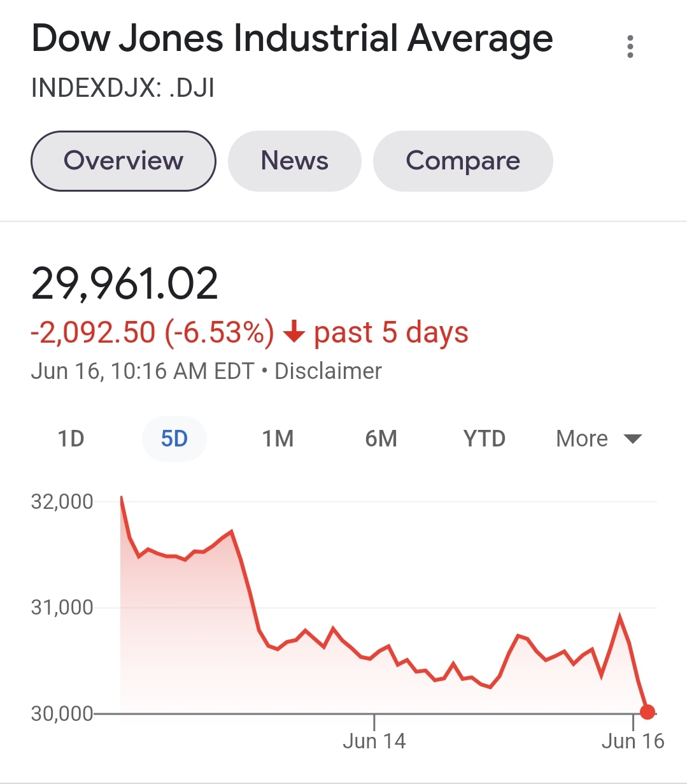The width and height of the screenshot is (687, 784).
Task: Click the Jun 14 date marker
Action: (374, 741)
